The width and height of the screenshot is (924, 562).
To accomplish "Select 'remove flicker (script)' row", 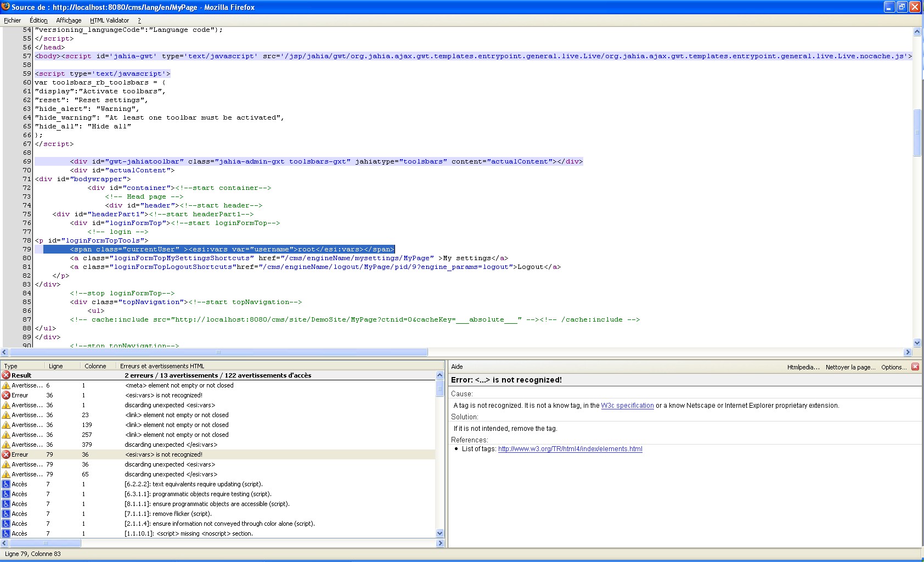I will tap(218, 514).
